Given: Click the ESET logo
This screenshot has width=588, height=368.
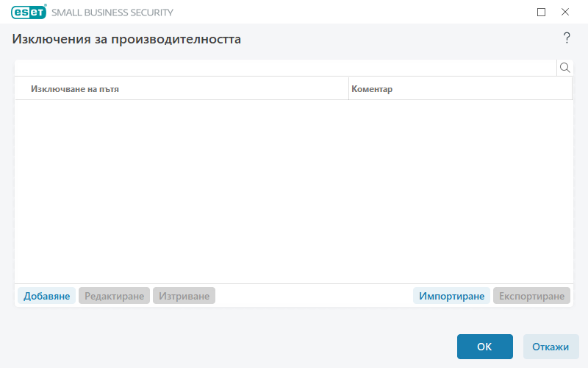Looking at the screenshot, I should click(29, 12).
